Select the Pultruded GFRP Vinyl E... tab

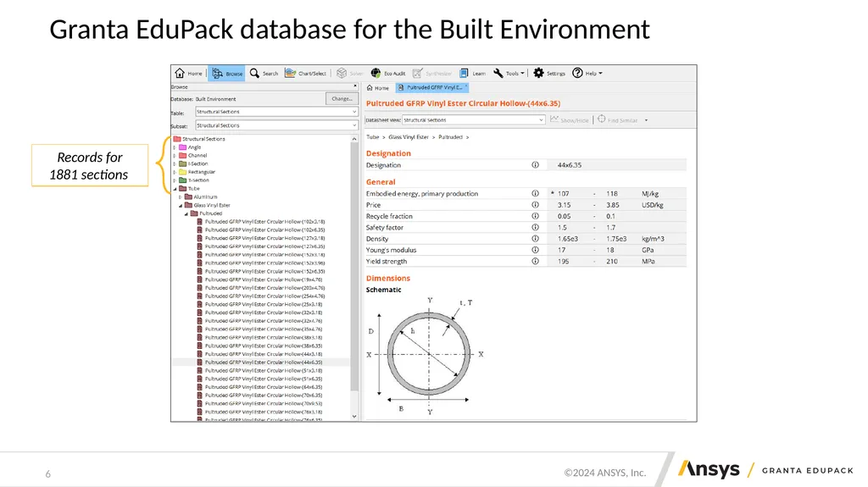point(433,87)
